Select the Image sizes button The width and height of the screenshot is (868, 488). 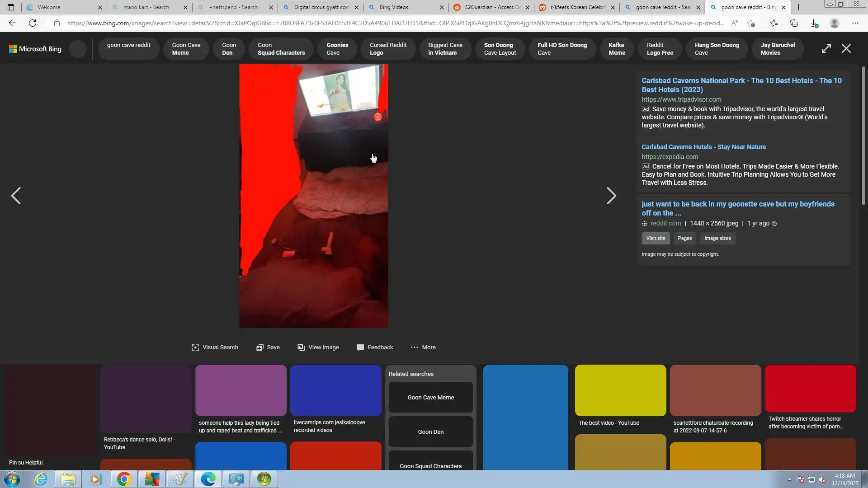click(x=717, y=239)
